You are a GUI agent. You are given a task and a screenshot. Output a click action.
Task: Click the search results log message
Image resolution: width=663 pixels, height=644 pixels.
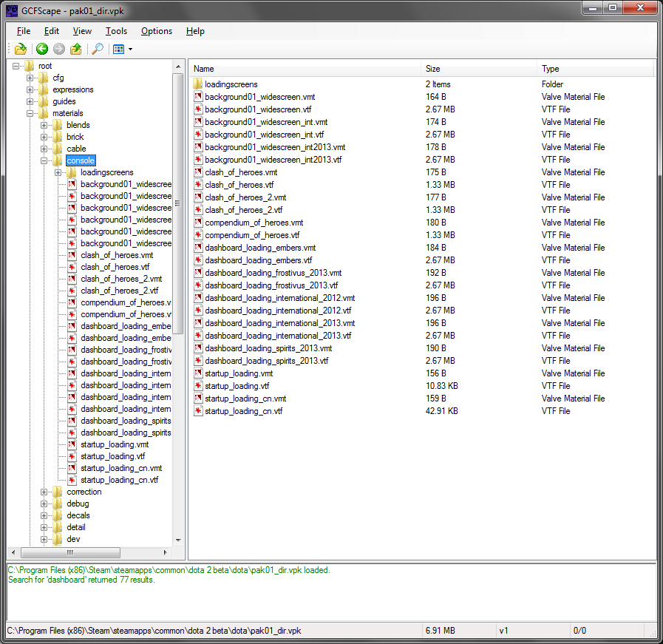[81, 580]
